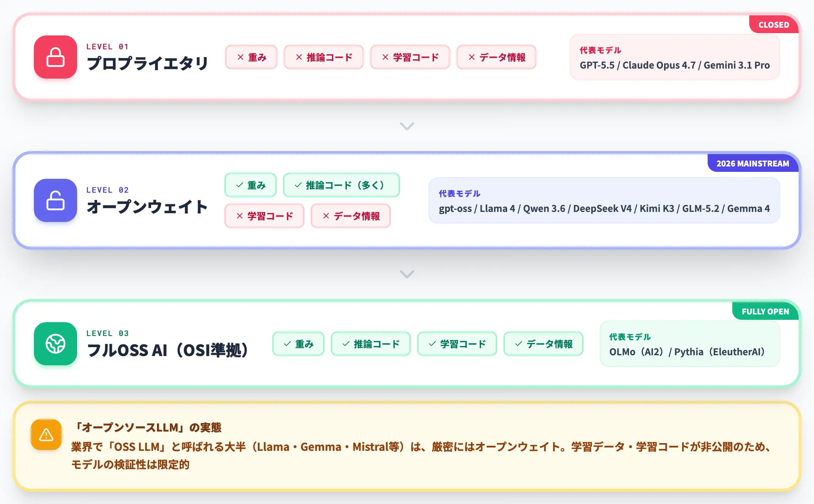Select the ✓ 学習コード chip in Level 03
Screen dimensions: 814x504
pyautogui.click(x=457, y=344)
